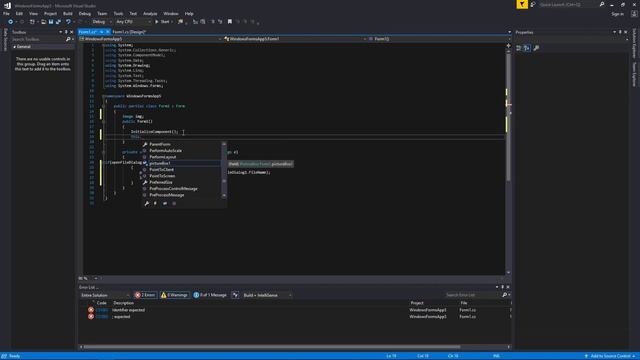Click the Find in Files toolbar icon
640x360 pixels.
180,22
